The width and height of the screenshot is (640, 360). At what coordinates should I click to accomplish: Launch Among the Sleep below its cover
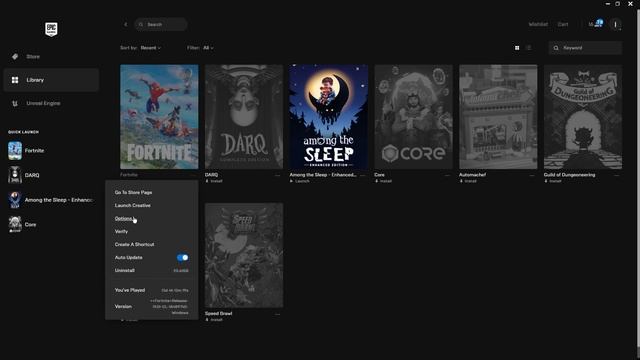300,181
